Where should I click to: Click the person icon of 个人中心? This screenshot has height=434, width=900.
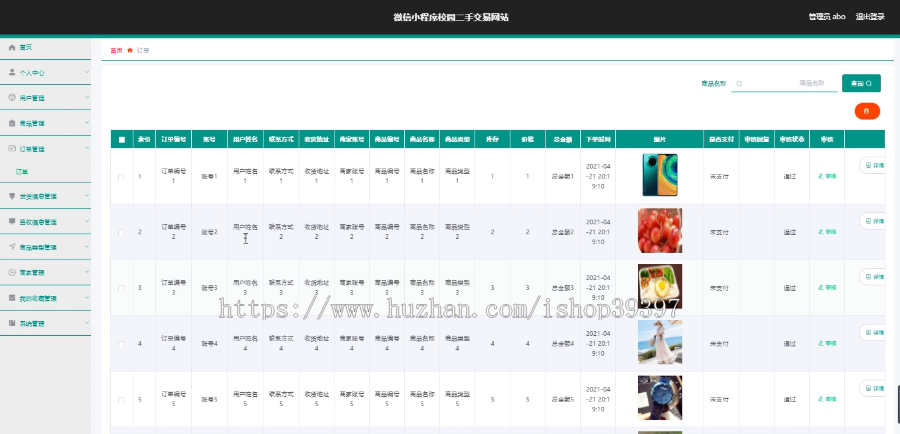(x=12, y=72)
